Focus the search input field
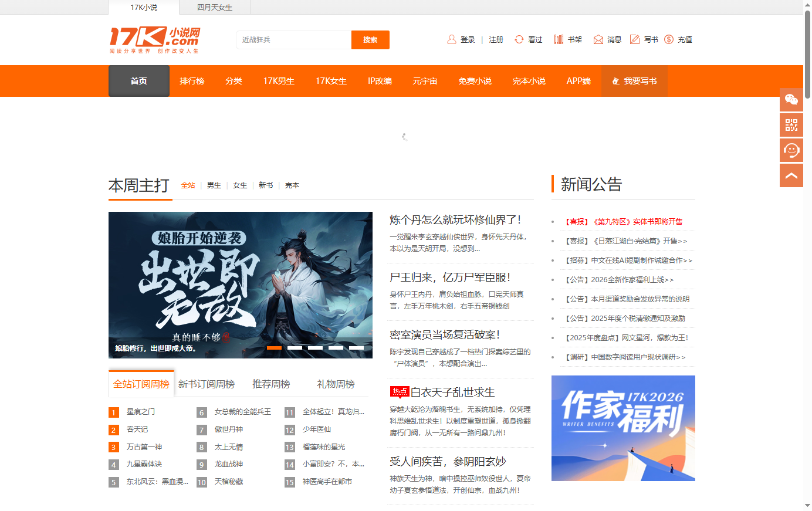 pos(293,40)
